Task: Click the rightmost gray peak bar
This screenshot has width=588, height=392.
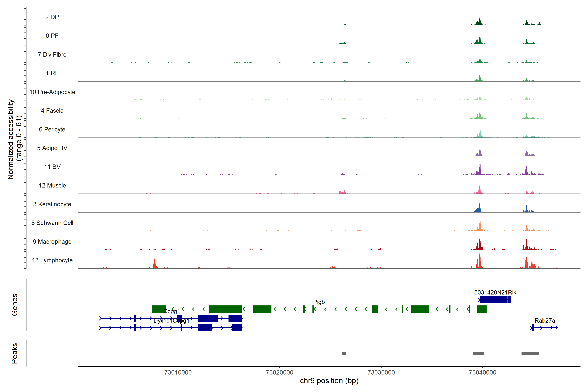Action: pos(530,353)
